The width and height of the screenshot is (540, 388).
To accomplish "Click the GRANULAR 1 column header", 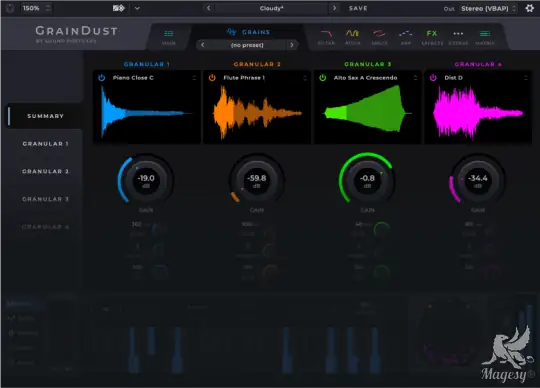I will click(x=146, y=64).
